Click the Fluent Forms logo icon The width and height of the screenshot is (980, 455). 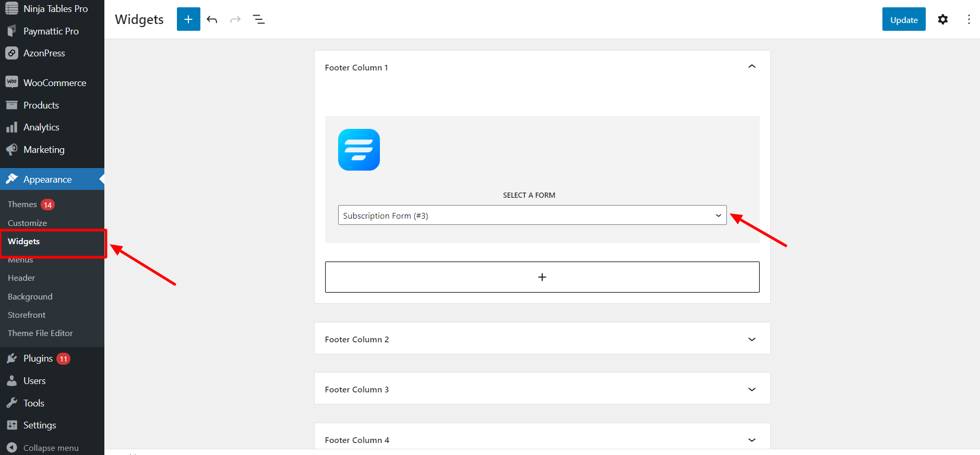point(359,150)
